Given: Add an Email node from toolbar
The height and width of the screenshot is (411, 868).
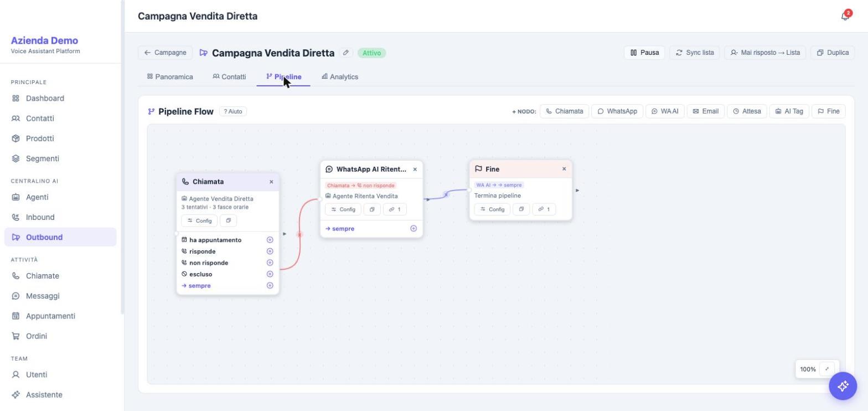Looking at the screenshot, I should 706,111.
